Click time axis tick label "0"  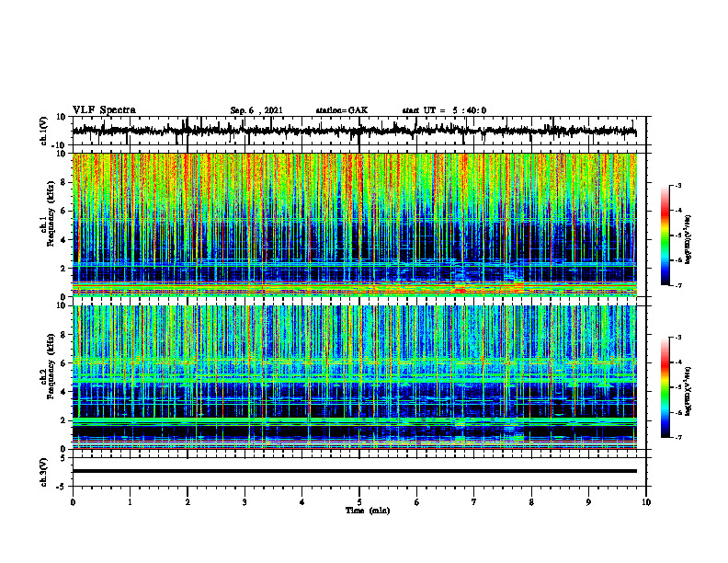73,502
